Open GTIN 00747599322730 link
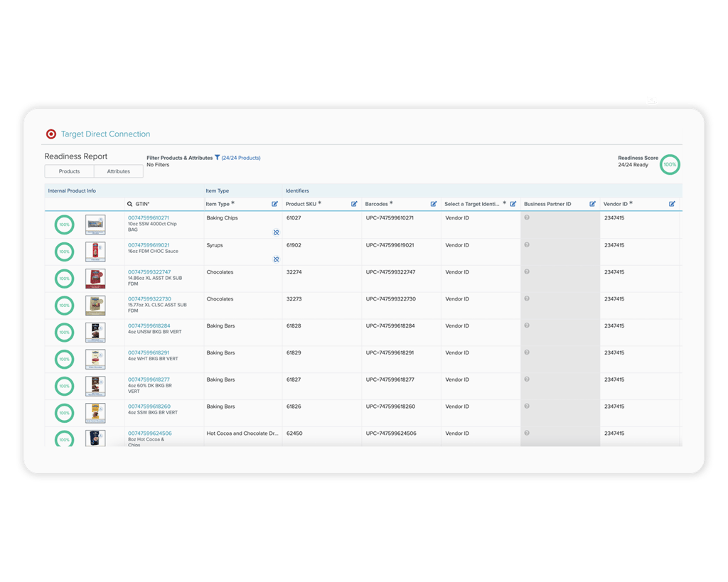The image size is (728, 582). pos(149,299)
